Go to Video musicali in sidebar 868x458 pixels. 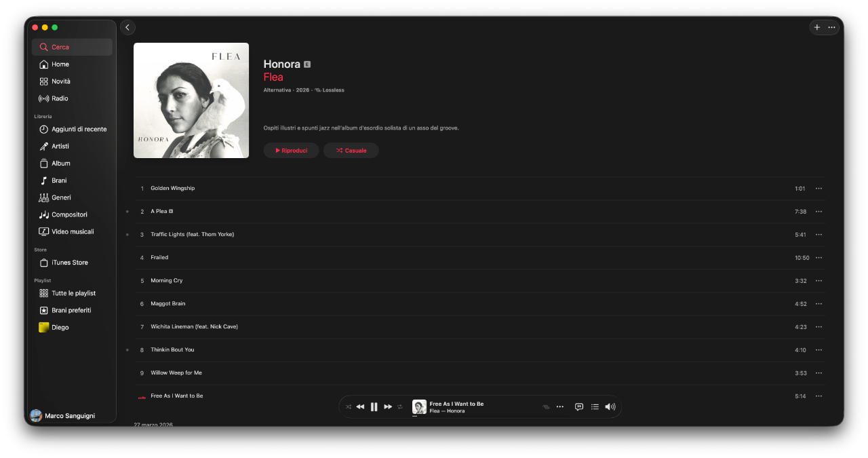[x=72, y=231]
